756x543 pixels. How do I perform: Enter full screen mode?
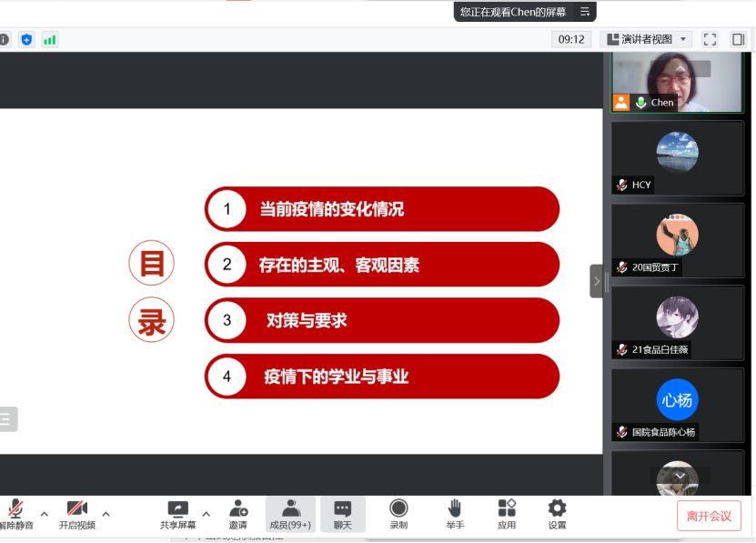coord(711,39)
